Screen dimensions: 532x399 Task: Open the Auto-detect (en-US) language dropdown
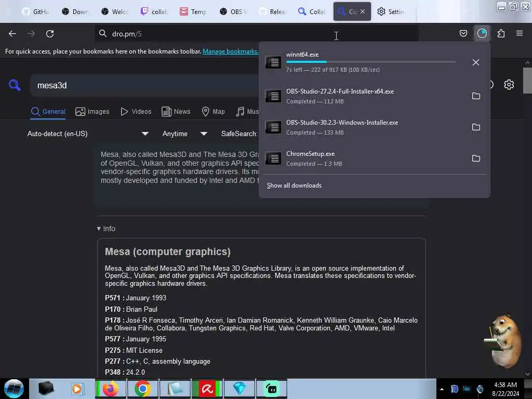pos(87,134)
